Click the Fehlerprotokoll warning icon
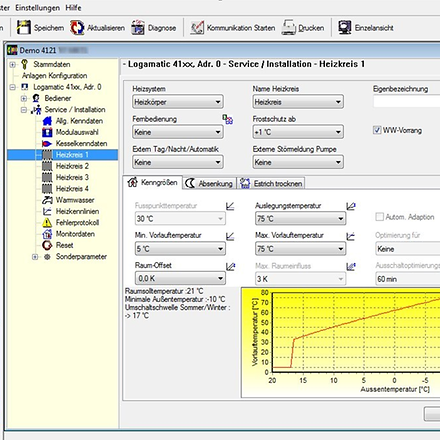Image resolution: width=440 pixels, height=440 pixels. tap(47, 223)
